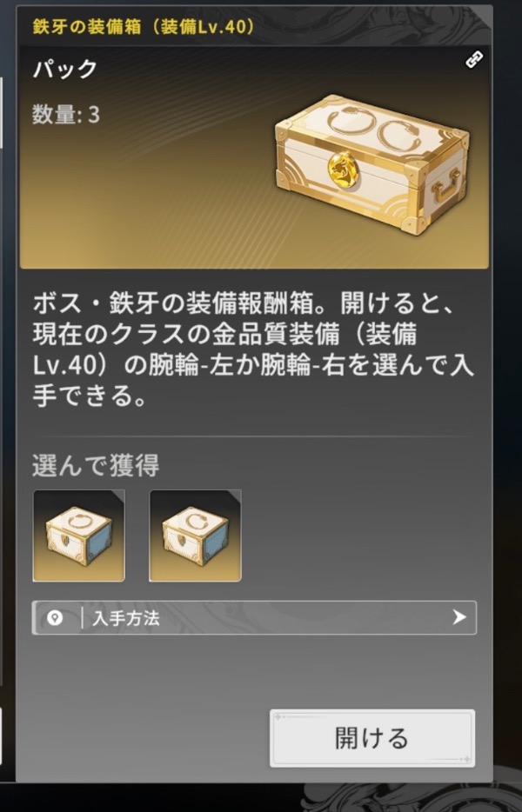Image resolution: width=522 pixels, height=812 pixels.
Task: Click the item description starting with ボス・鉄牙
Action: click(x=252, y=350)
